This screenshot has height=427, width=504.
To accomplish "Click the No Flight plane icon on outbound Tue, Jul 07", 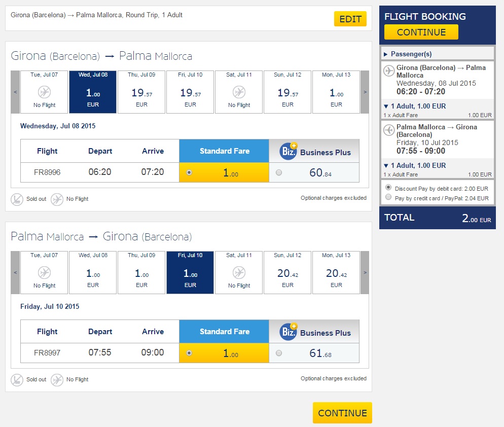I will pyautogui.click(x=44, y=92).
